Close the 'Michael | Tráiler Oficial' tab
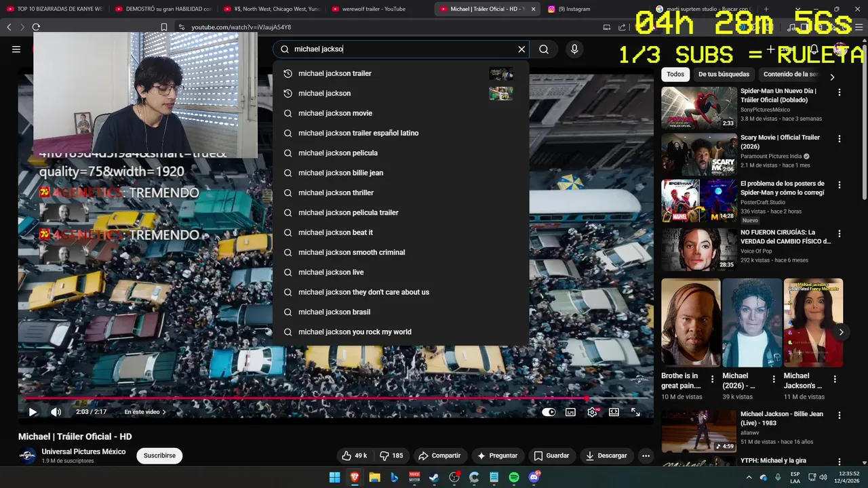 point(533,9)
